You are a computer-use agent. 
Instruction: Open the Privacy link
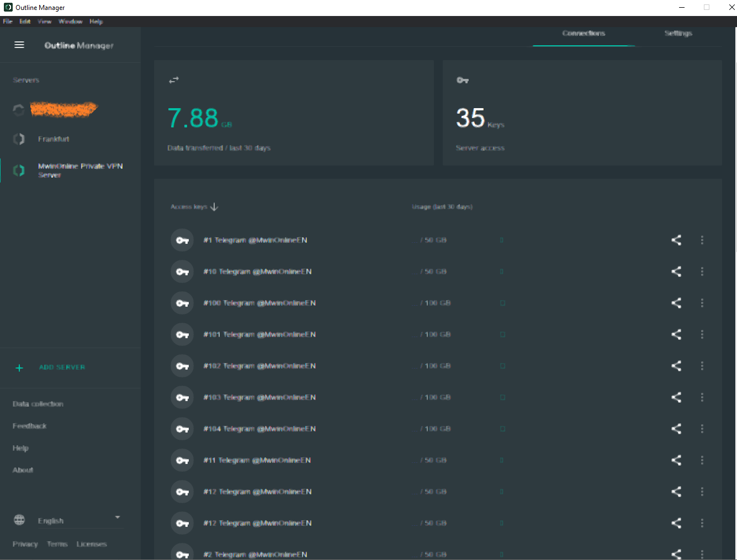pos(25,543)
